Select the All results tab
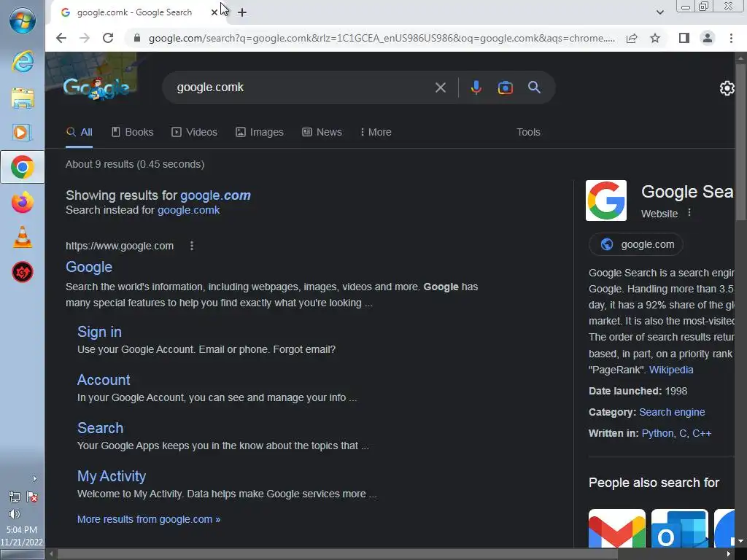Screen dimensions: 747x560 tap(79, 133)
